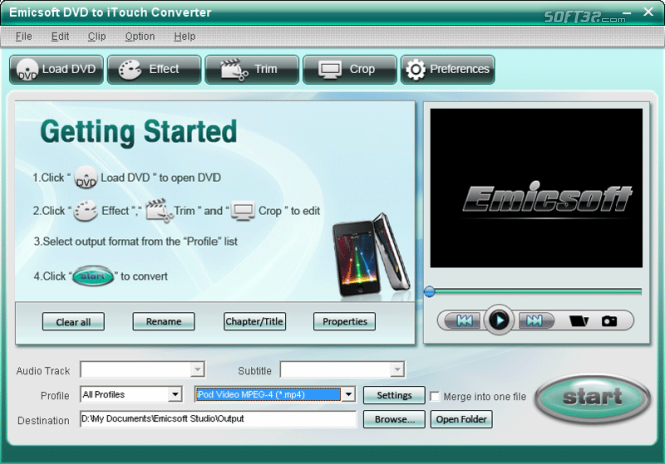Viewport: 665px width, 464px height.
Task: Open Preferences with the gear button
Action: click(447, 69)
